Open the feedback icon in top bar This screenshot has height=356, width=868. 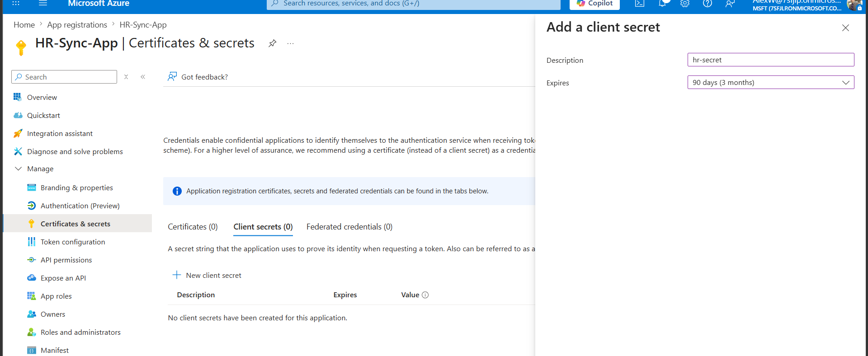(x=730, y=4)
